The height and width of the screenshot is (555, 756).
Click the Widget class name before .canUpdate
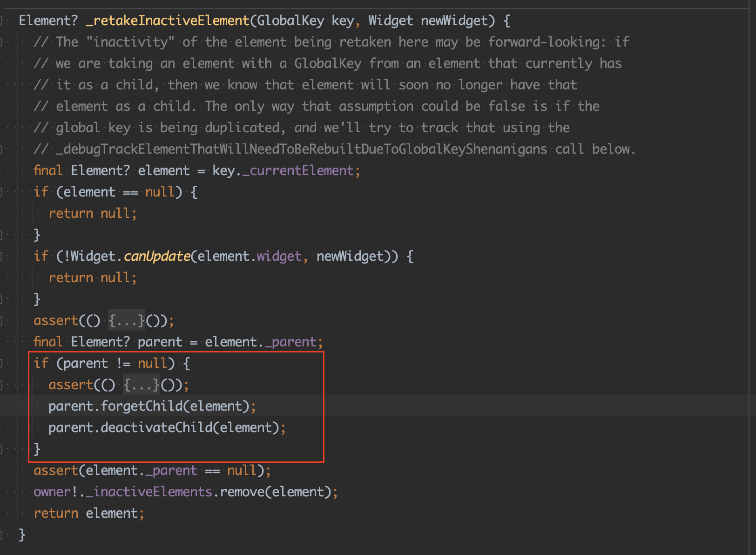pyautogui.click(x=93, y=256)
